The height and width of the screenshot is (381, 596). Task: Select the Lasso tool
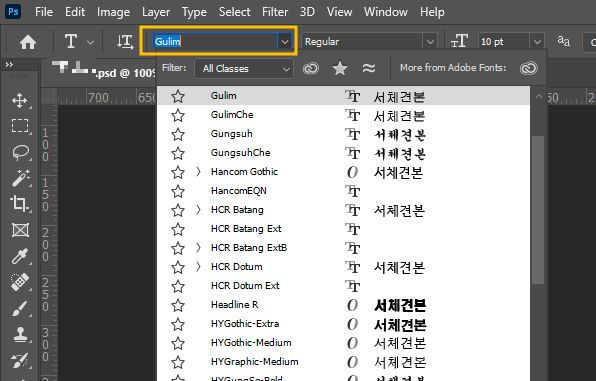tap(20, 152)
